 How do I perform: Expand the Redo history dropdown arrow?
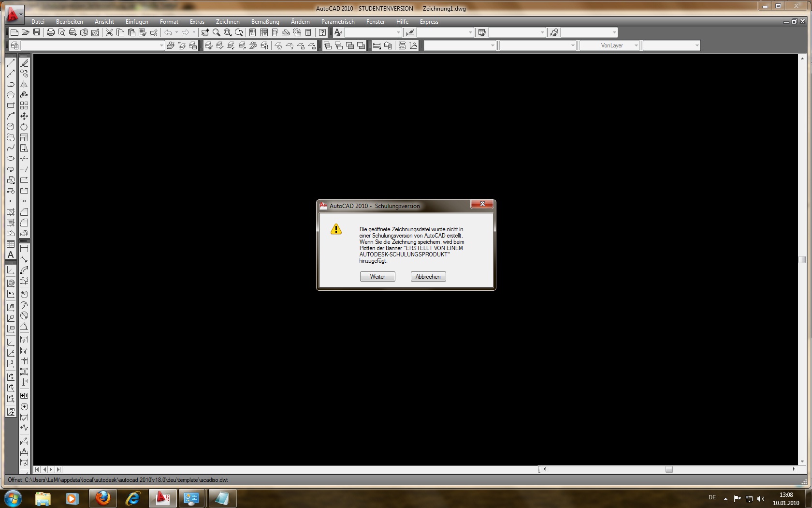tap(194, 32)
